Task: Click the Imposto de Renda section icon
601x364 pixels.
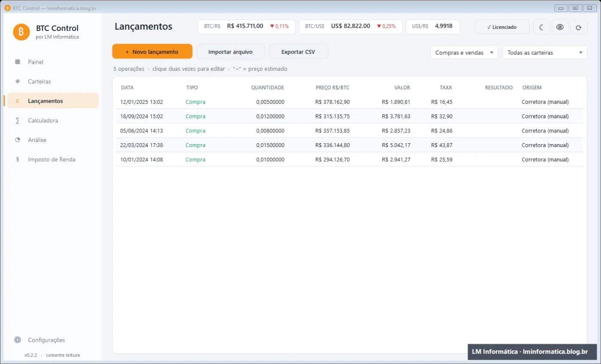Action: 18,159
